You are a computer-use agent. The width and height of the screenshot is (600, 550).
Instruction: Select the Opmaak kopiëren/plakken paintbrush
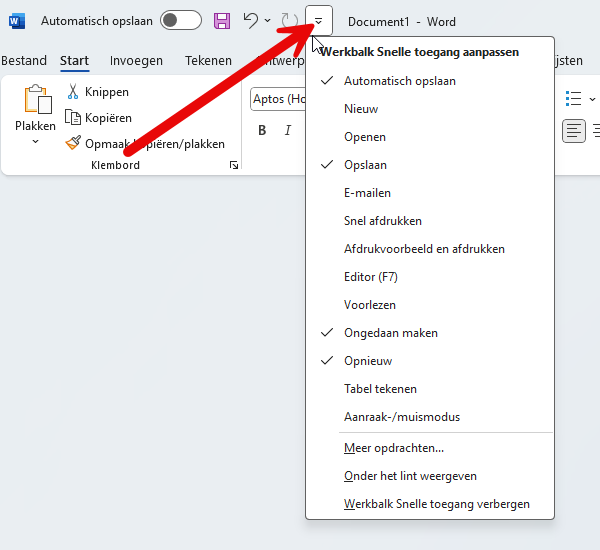(74, 144)
